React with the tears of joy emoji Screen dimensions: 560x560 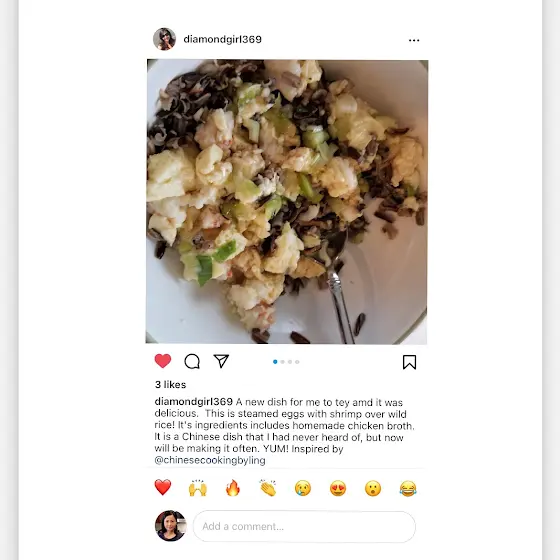point(408,488)
